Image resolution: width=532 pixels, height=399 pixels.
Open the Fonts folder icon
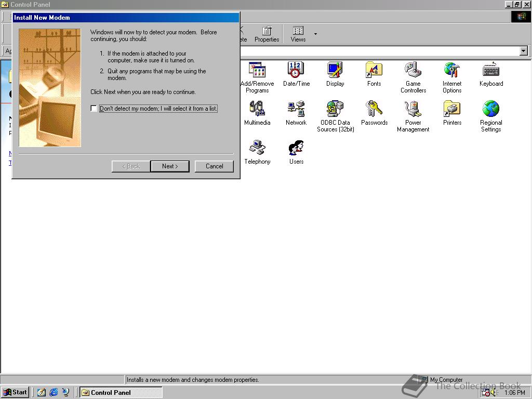(374, 74)
